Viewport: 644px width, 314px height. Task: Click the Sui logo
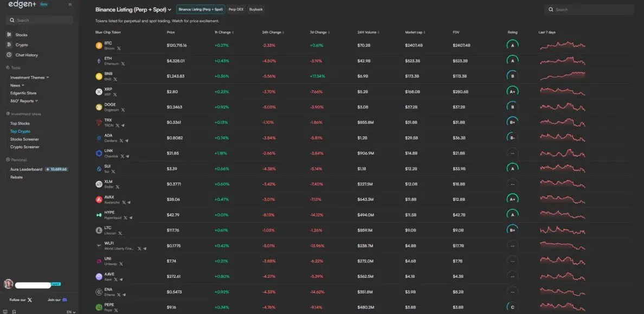pos(99,169)
